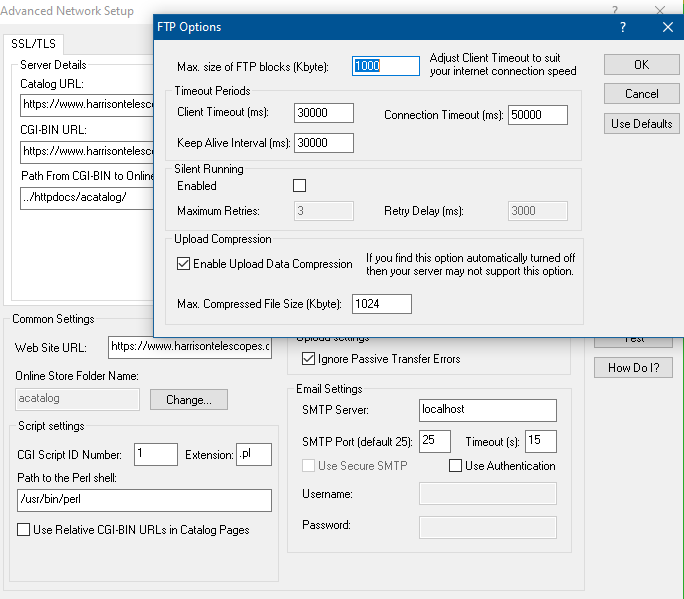Screen dimensions: 684x599
Task: Click the Max. size of FTP blocks field
Action: click(386, 66)
